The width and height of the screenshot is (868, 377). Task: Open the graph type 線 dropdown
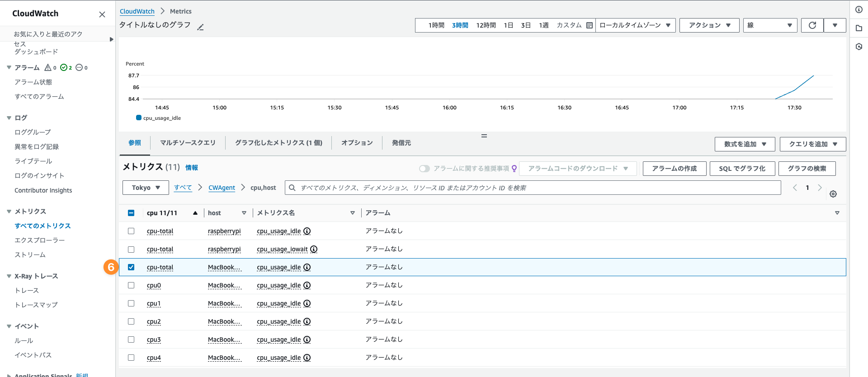click(770, 25)
